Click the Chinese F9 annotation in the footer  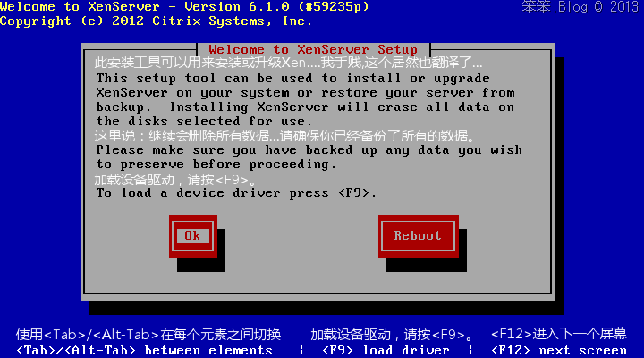[393, 335]
